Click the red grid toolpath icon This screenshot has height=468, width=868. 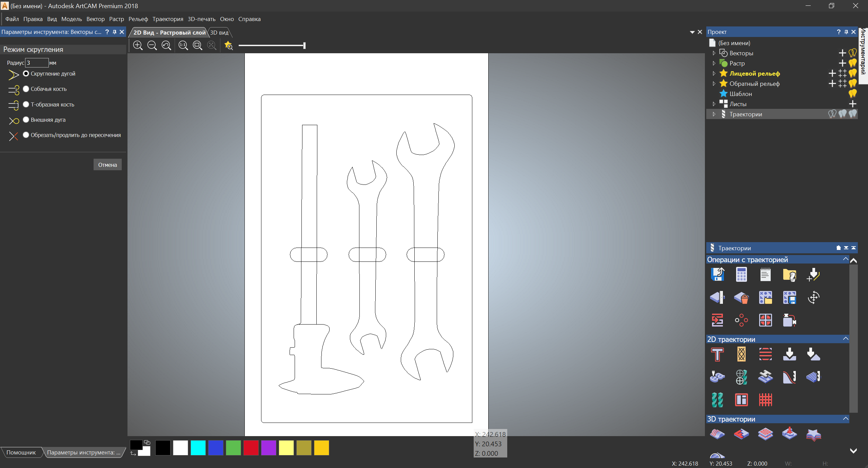click(765, 400)
